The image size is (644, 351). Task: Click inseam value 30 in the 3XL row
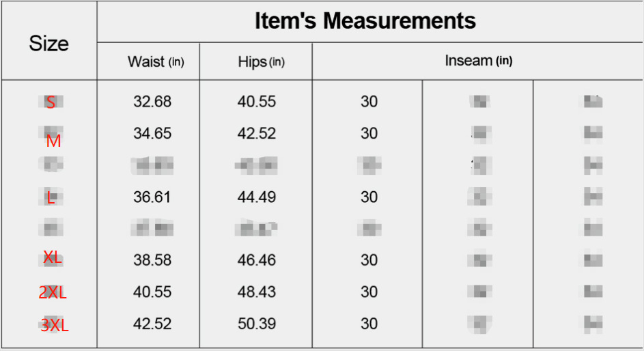[x=369, y=324]
